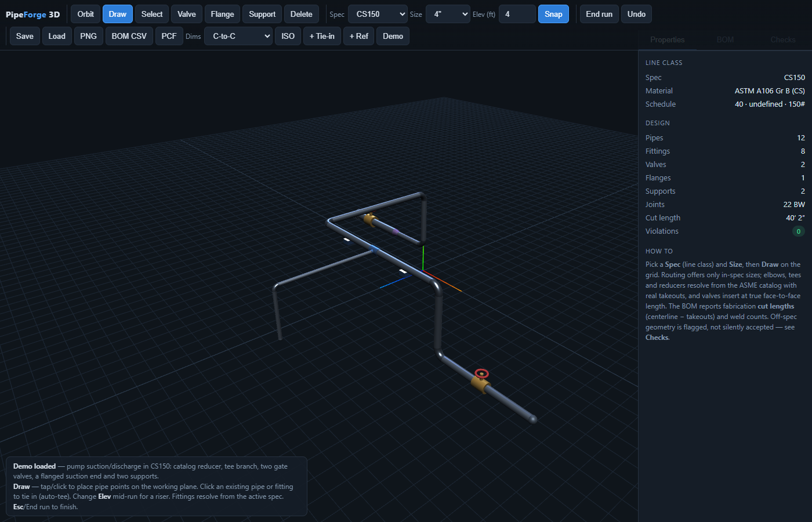Click End run button
The width and height of the screenshot is (812, 522).
pyautogui.click(x=599, y=14)
